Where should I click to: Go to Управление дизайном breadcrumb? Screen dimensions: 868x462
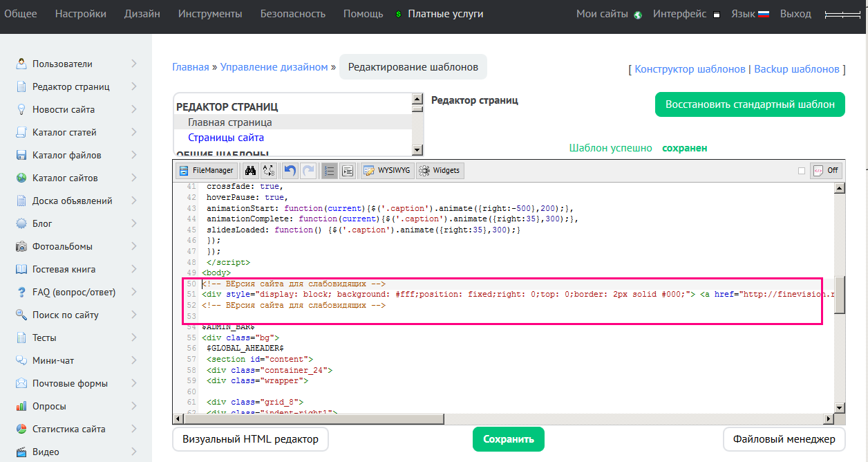click(x=274, y=67)
